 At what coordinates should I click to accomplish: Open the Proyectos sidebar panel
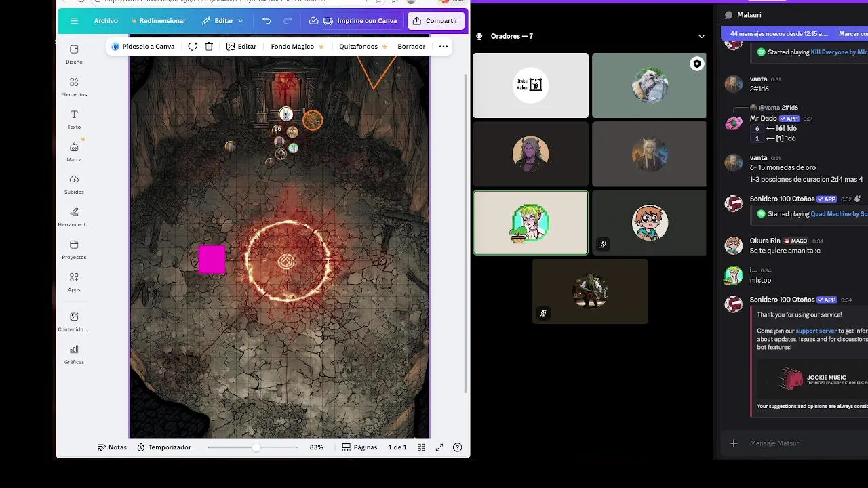click(74, 249)
